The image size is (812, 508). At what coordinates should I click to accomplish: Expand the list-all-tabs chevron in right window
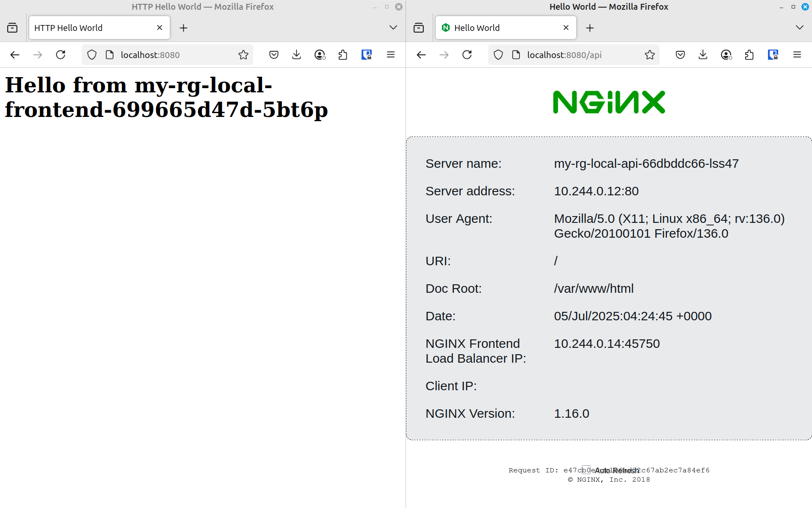click(800, 28)
